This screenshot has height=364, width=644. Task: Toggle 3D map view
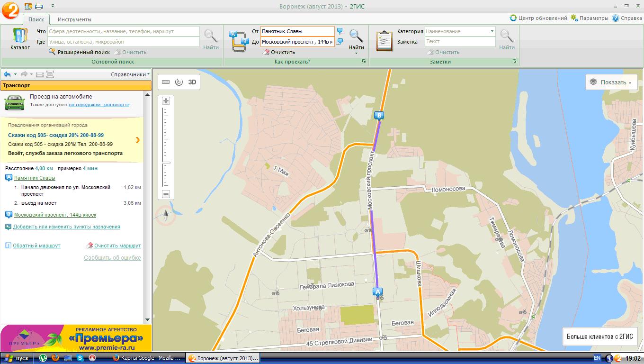192,82
